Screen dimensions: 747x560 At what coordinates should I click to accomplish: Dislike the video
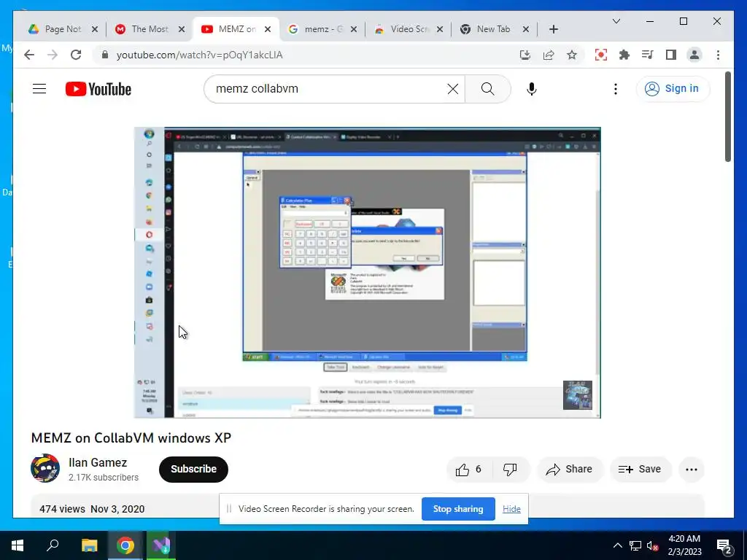(510, 470)
